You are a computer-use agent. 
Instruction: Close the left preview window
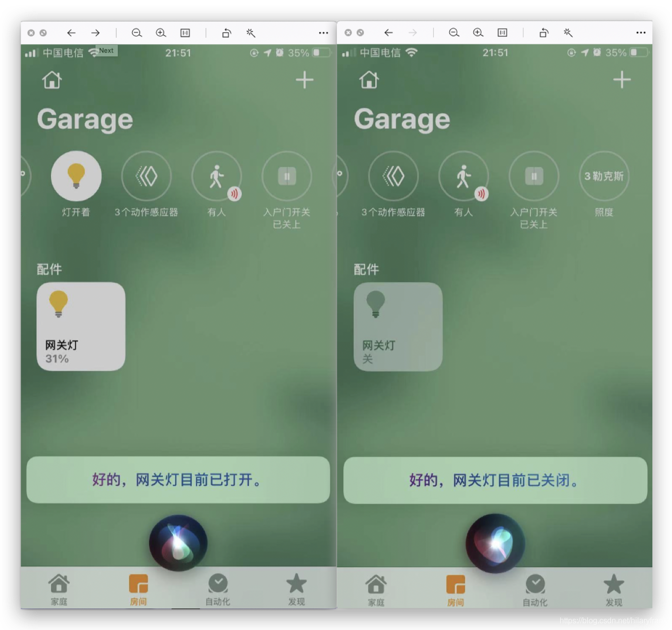pos(31,33)
